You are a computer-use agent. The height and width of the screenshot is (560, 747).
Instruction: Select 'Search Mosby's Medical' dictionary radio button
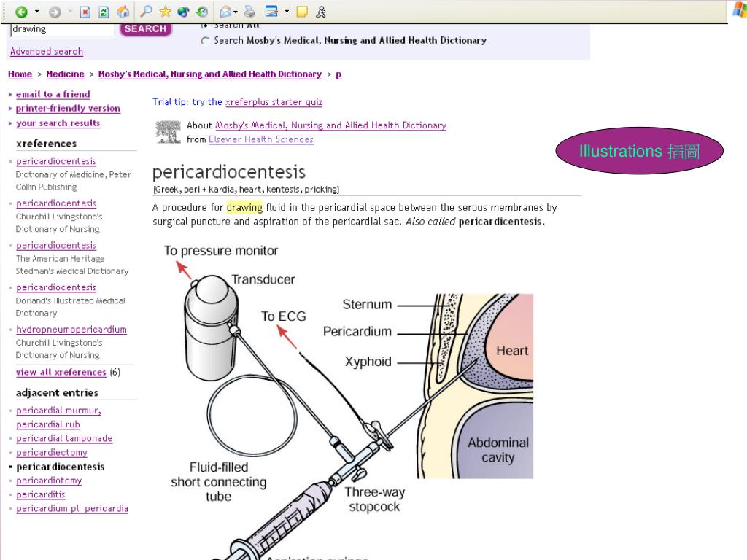[x=205, y=41]
